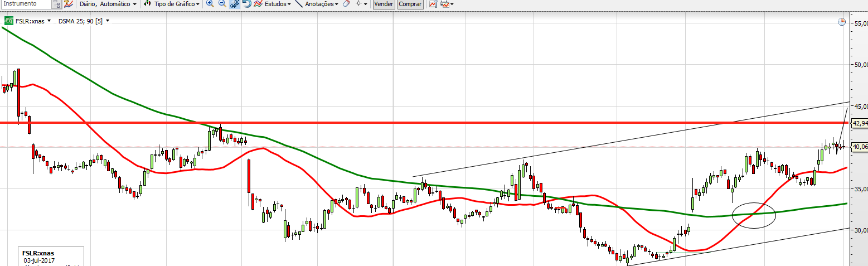Click the chart comparison icon beside Instrumento
Viewport: 868px width, 266px height.
pyautogui.click(x=68, y=4)
